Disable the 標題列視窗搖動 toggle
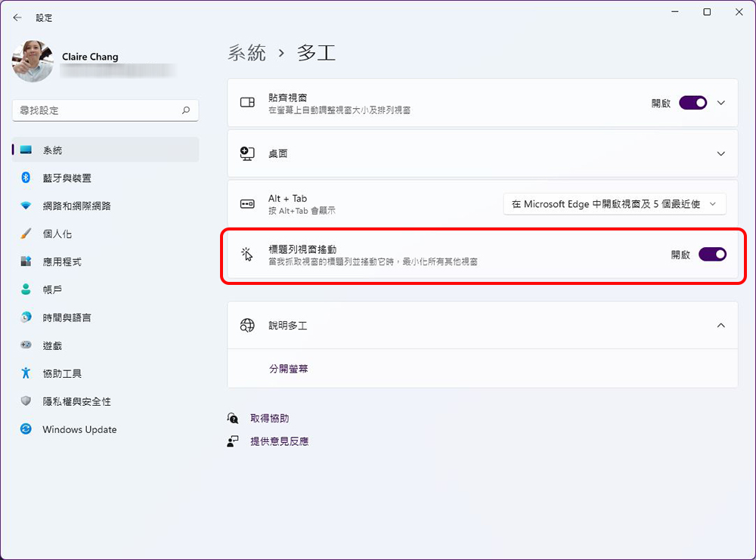The width and height of the screenshot is (756, 560). 713,254
